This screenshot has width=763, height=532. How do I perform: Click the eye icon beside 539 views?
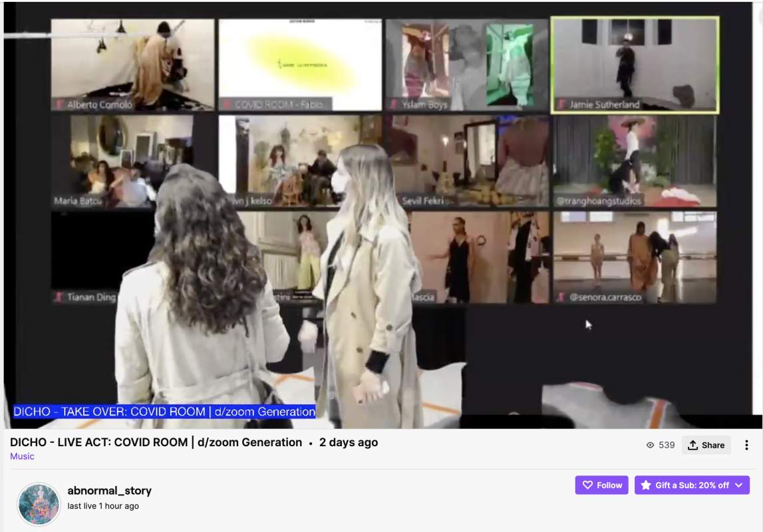[651, 445]
